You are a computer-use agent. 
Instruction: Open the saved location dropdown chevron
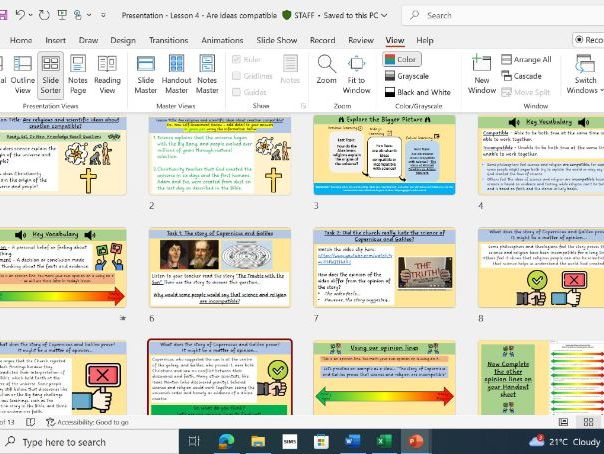pos(384,15)
